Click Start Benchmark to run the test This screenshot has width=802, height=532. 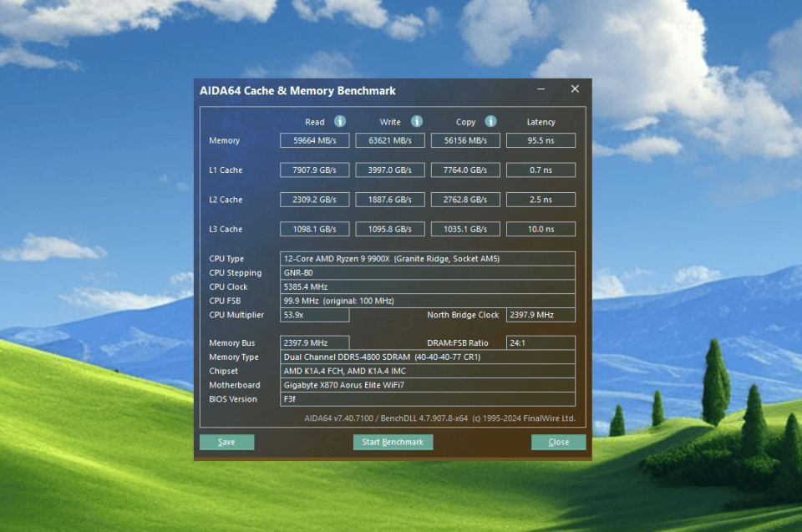click(x=393, y=442)
